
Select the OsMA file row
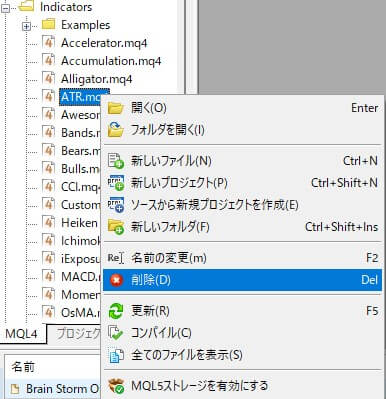point(80,313)
